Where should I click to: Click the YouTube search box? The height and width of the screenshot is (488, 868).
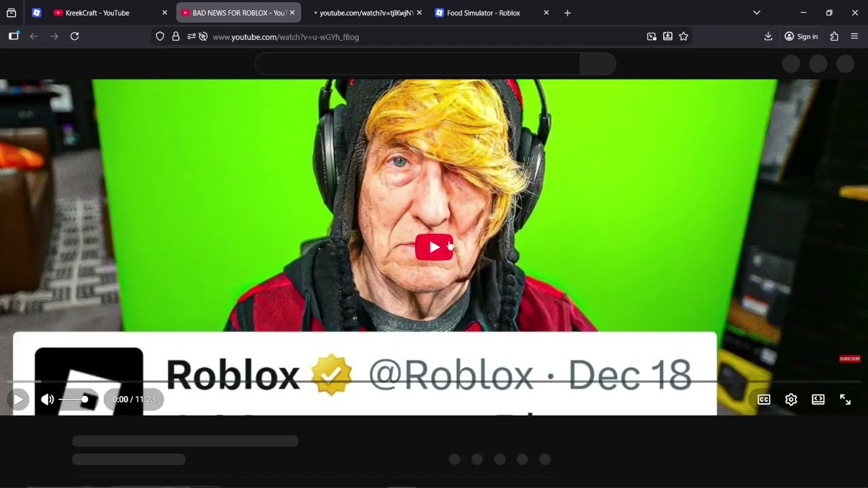pyautogui.click(x=417, y=64)
